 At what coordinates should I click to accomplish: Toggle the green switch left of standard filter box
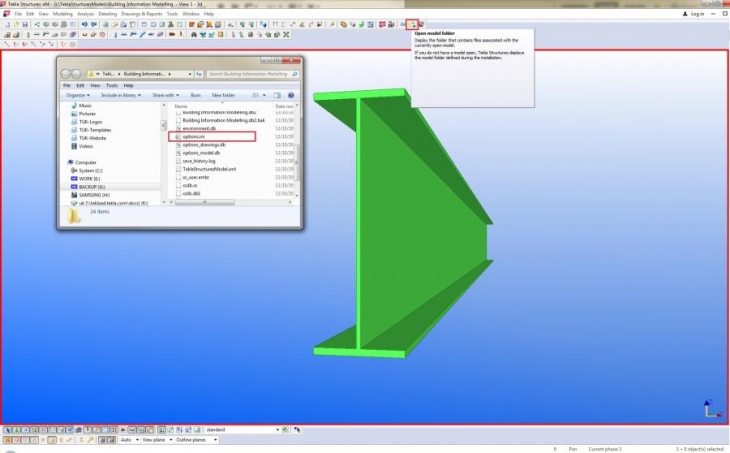pyautogui.click(x=197, y=430)
